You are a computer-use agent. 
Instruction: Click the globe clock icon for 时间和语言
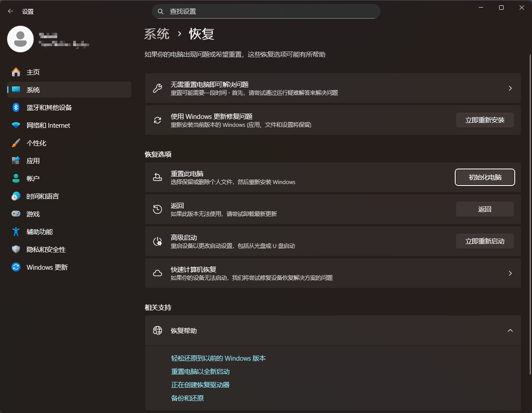pyautogui.click(x=16, y=196)
